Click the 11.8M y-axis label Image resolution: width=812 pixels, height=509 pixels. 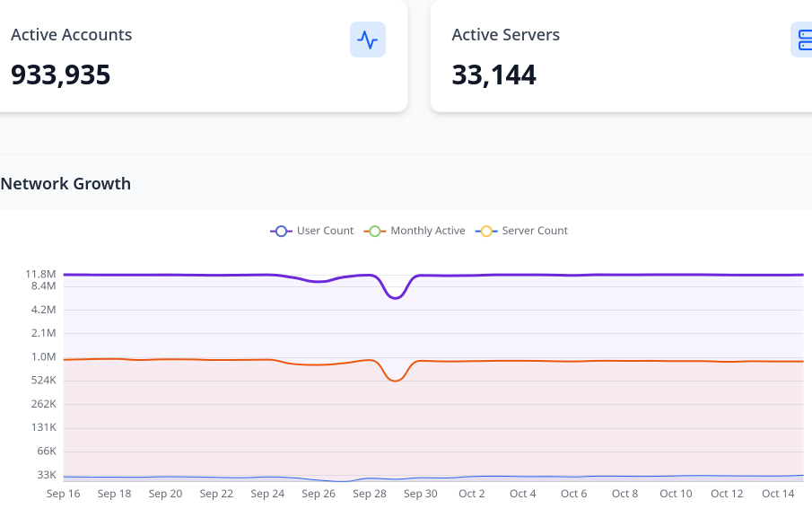tap(41, 274)
